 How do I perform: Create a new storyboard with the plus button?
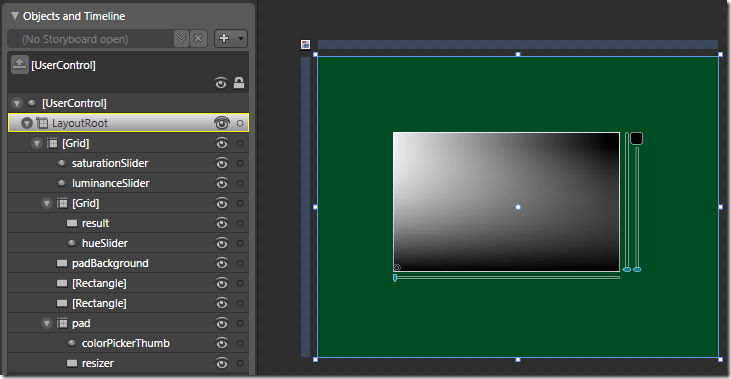224,39
